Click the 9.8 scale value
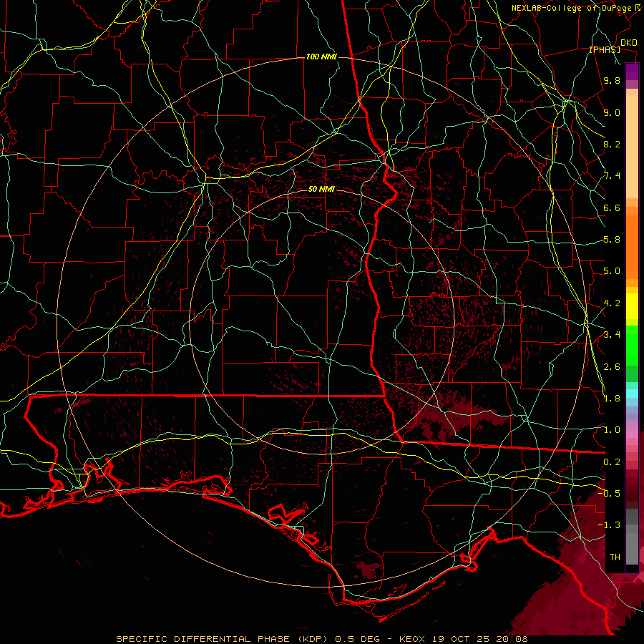644x644 pixels. [x=612, y=80]
